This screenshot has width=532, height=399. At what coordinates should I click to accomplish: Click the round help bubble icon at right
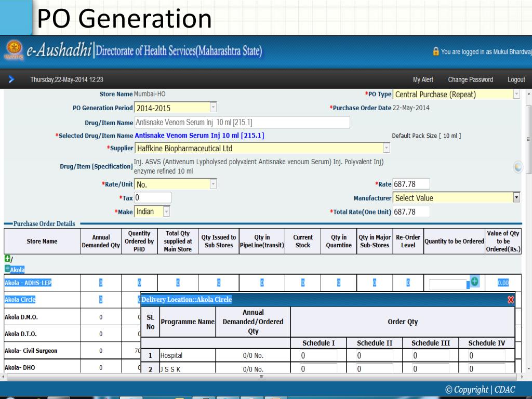pyautogui.click(x=518, y=167)
